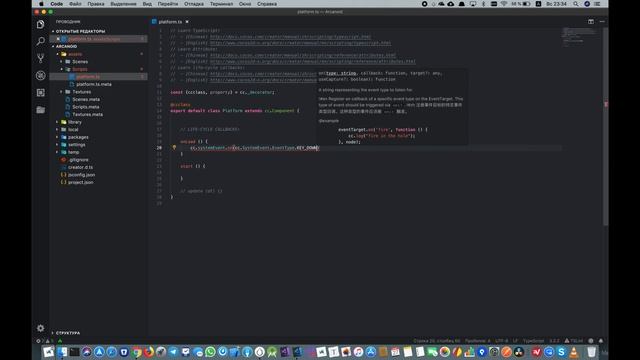
Task: Open Trash in the Dock
Action: point(591,352)
